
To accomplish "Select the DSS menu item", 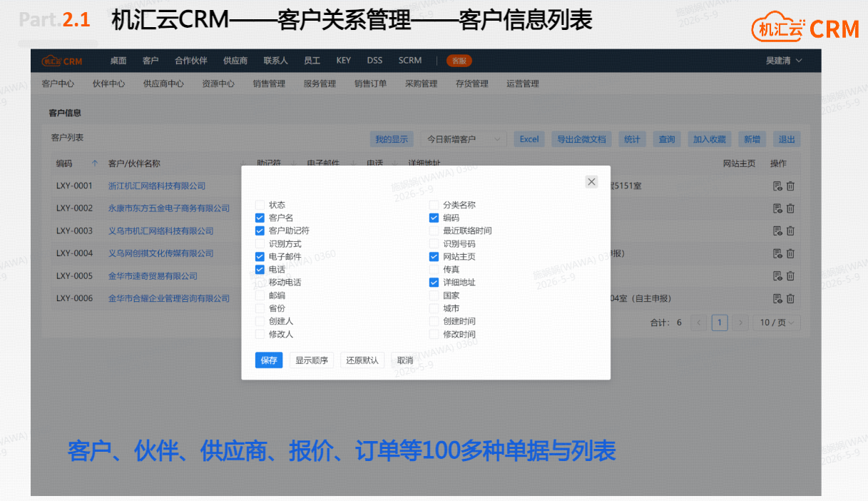I will (x=374, y=61).
